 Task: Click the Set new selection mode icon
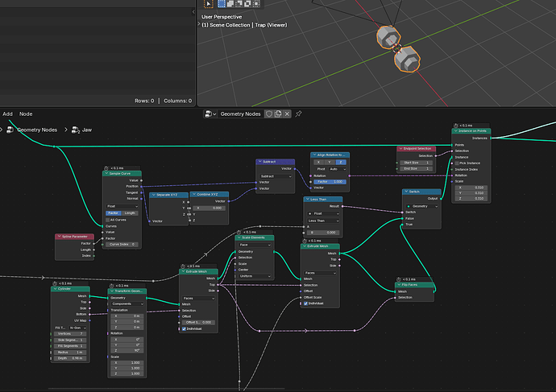(x=222, y=4)
